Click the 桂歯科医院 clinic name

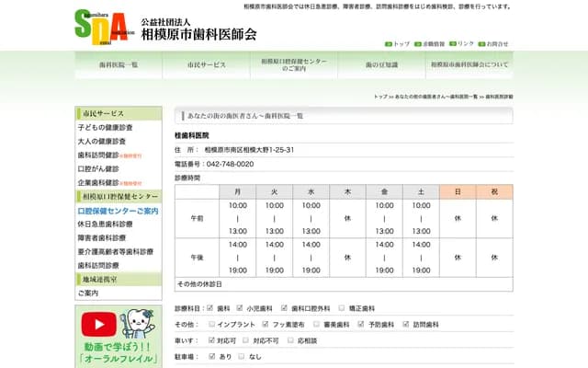(x=192, y=135)
